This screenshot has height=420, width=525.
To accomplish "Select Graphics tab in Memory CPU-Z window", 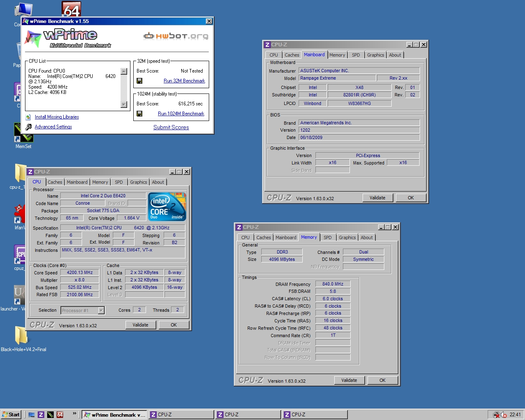I will pos(347,237).
